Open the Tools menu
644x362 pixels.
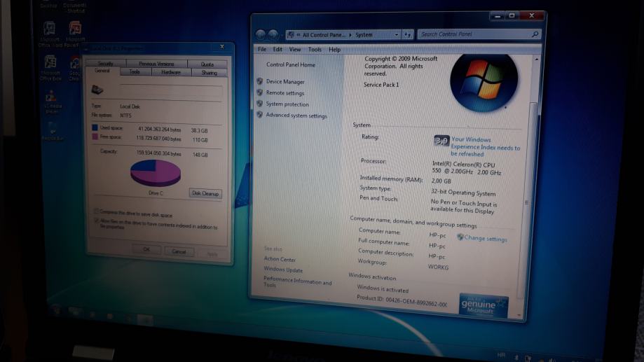click(x=315, y=50)
